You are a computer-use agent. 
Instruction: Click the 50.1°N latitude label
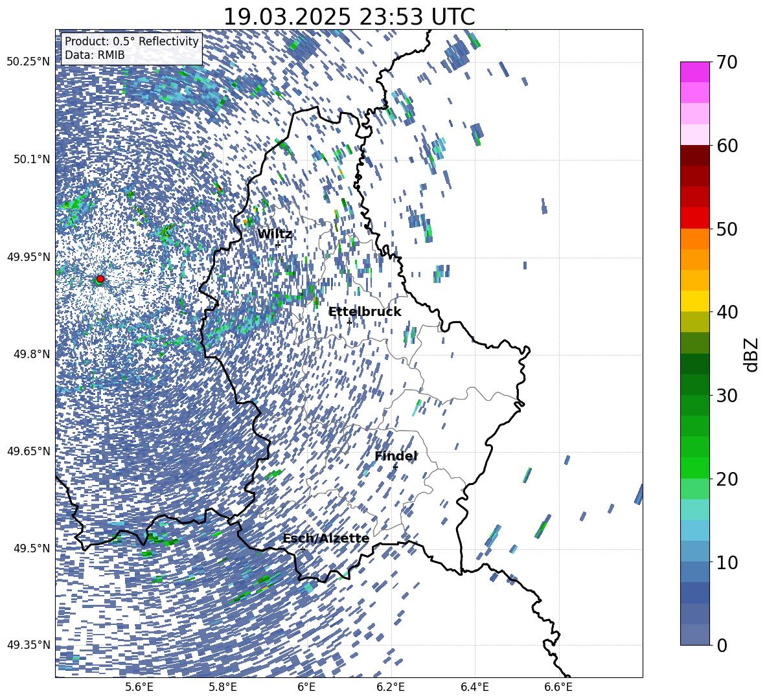tap(32, 159)
